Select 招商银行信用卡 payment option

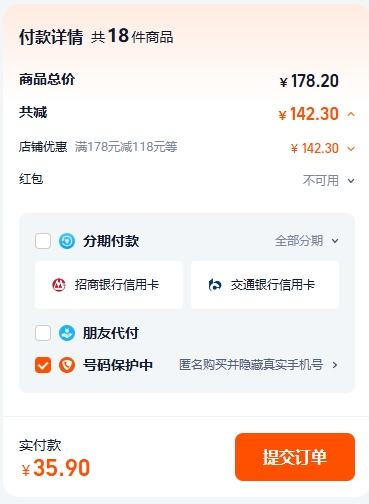(109, 285)
